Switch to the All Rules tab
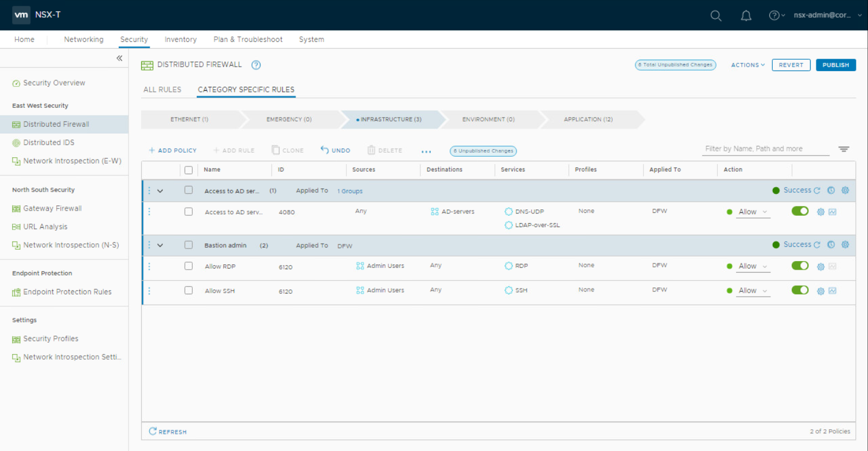Image resolution: width=868 pixels, height=451 pixels. [162, 90]
